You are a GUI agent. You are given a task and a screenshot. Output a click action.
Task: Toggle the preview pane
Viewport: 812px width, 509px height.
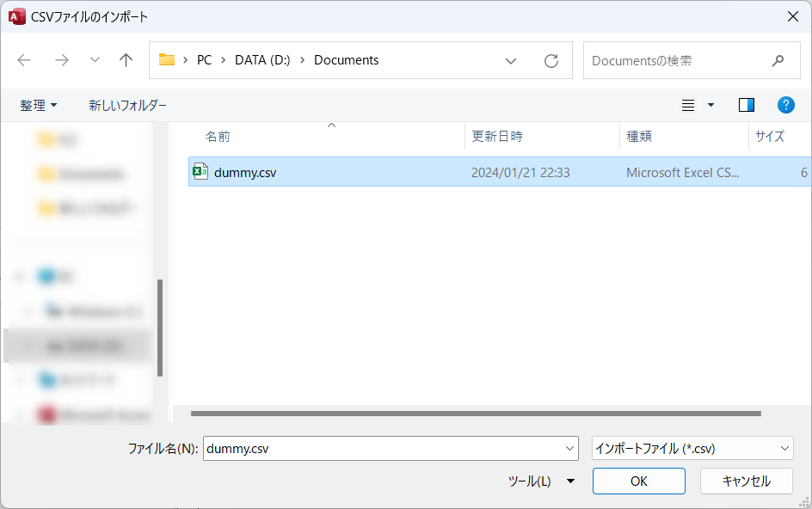(x=746, y=105)
